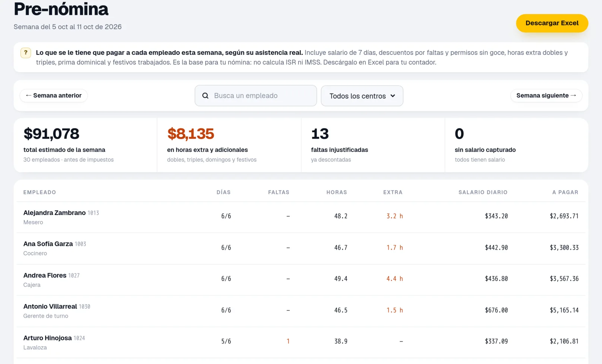Image resolution: width=602 pixels, height=364 pixels.
Task: Click the FALTAS column header
Action: (x=279, y=192)
